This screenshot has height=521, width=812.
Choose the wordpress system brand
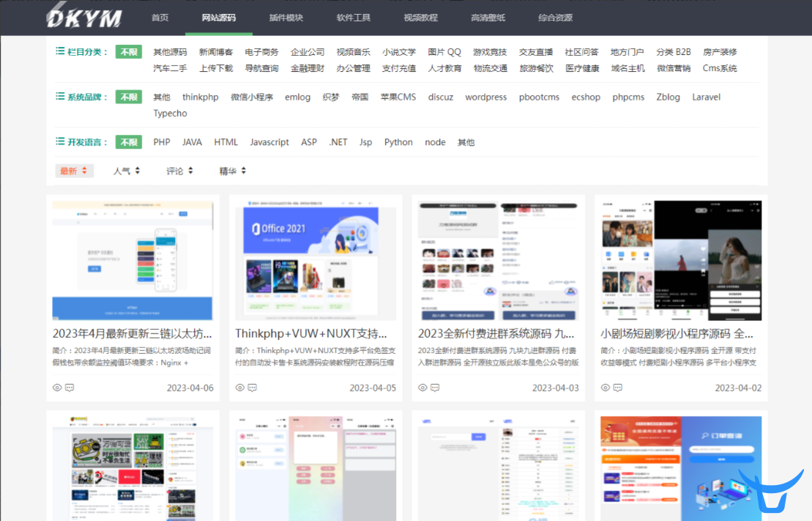pos(485,97)
